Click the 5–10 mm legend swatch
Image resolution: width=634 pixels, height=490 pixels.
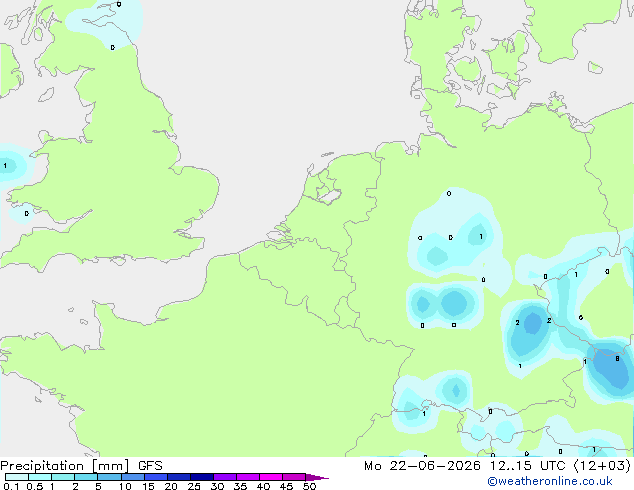109,477
